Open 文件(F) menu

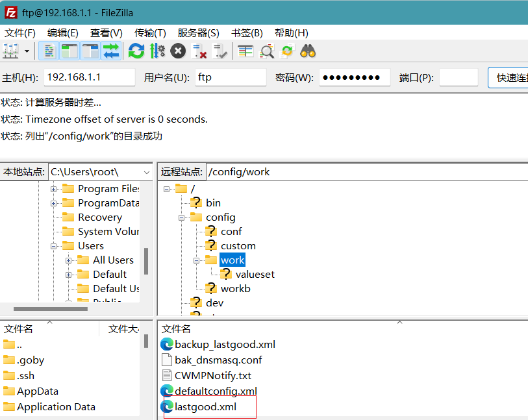pos(20,33)
